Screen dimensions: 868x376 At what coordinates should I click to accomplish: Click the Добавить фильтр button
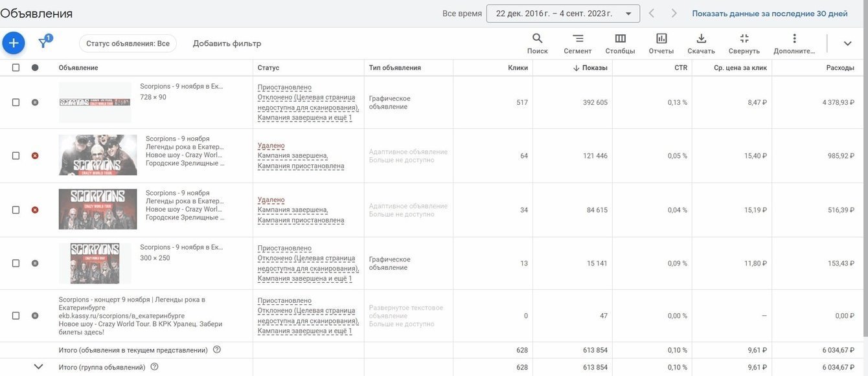click(x=227, y=43)
